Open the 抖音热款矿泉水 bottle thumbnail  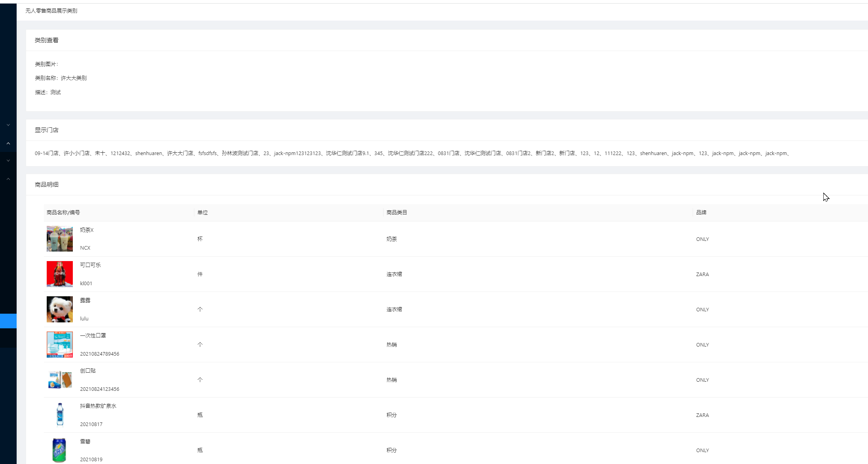click(x=60, y=415)
